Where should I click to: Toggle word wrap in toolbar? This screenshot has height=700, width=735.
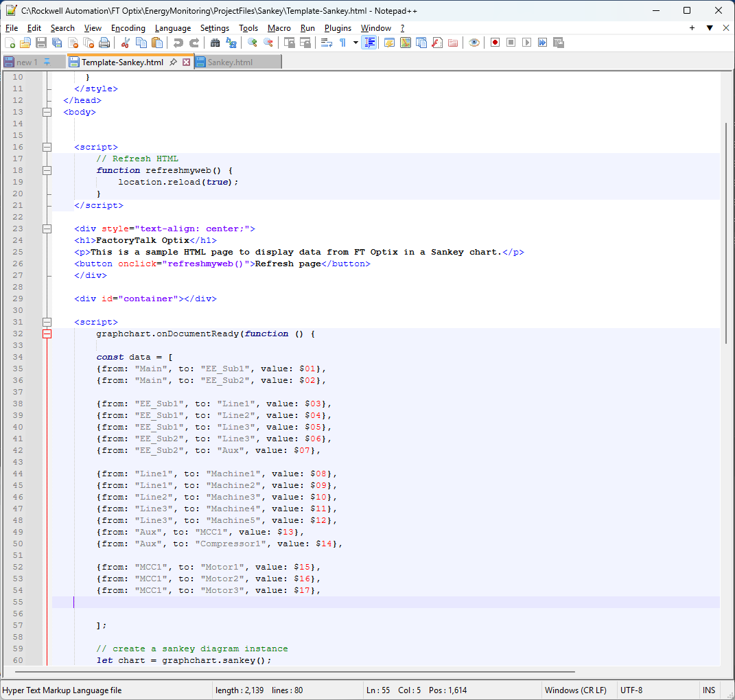(327, 43)
